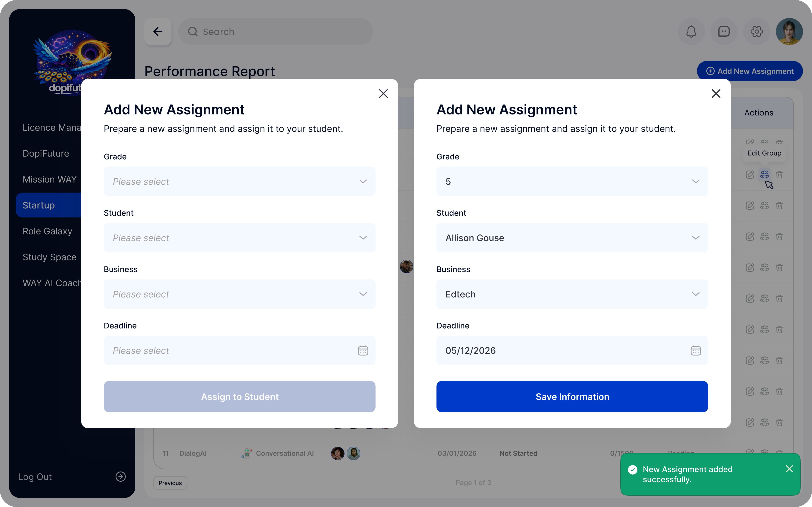
Task: Open calendar icon in empty Deadline field
Action: click(x=363, y=350)
